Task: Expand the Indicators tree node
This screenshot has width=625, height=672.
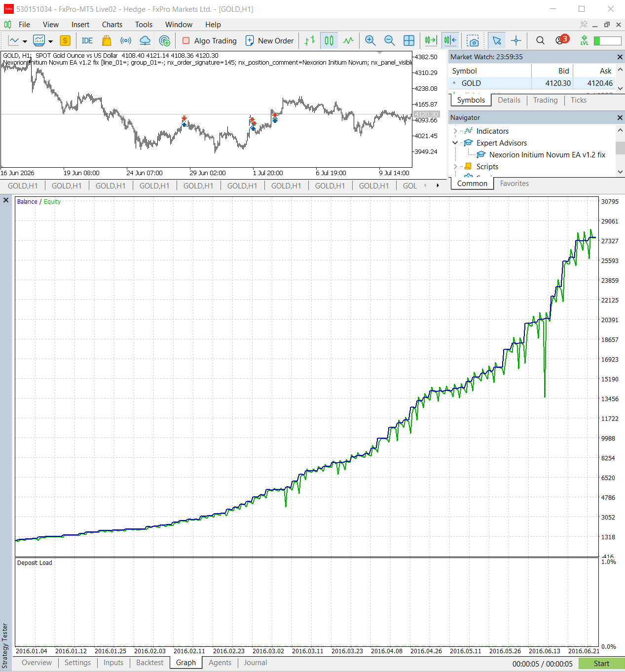Action: click(x=455, y=131)
